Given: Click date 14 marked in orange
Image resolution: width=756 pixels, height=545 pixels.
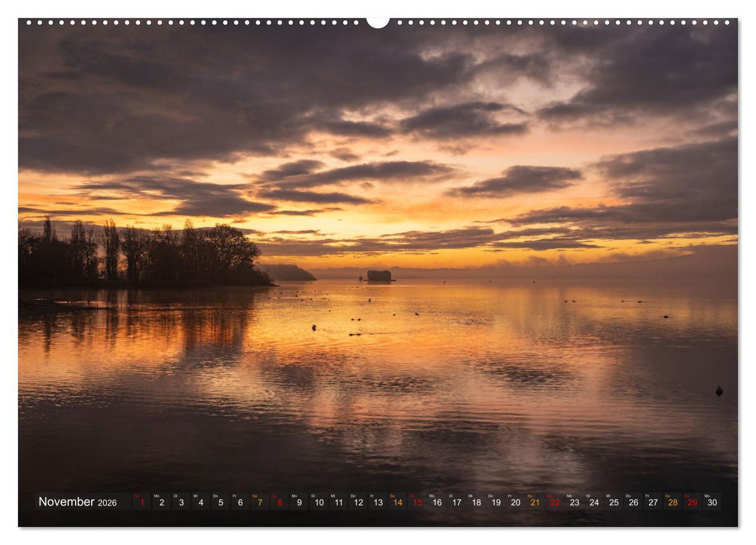Looking at the screenshot, I should [398, 502].
